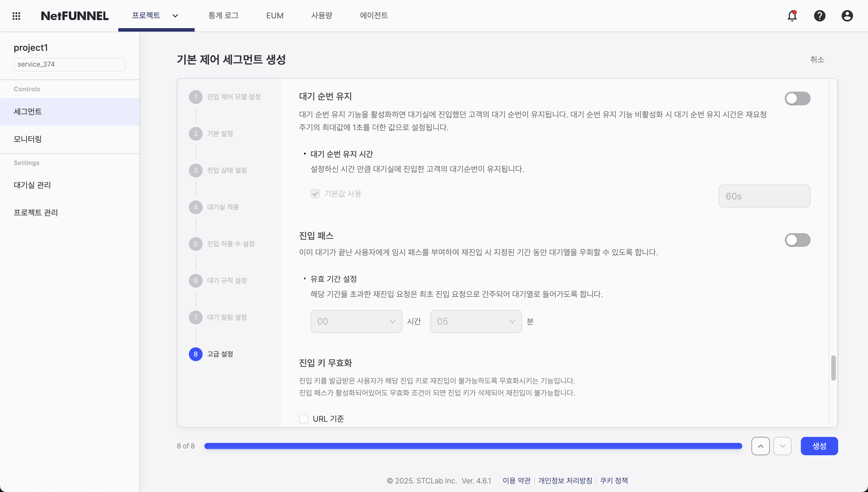
Task: Click the 8 of 8 progress bar
Action: pyautogui.click(x=473, y=446)
